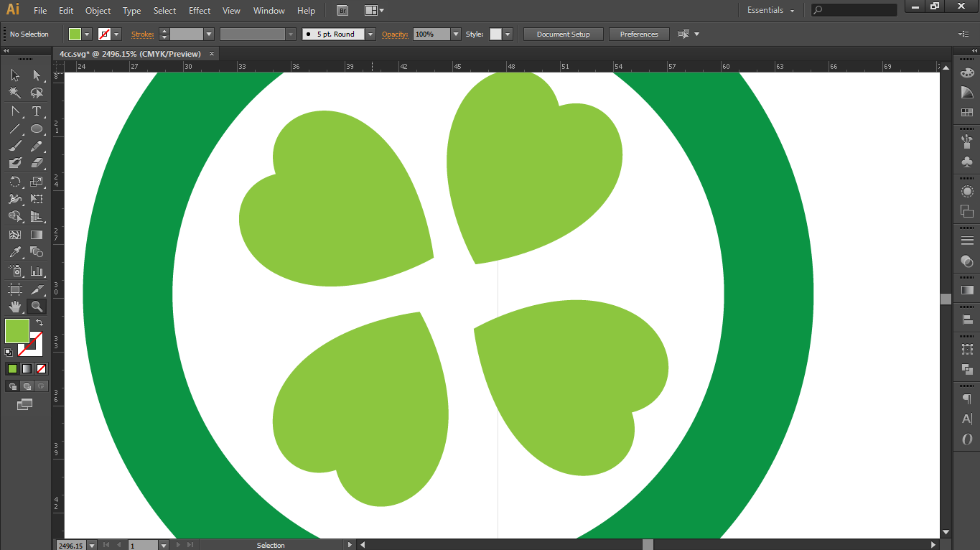Select the Blend tool

(37, 252)
